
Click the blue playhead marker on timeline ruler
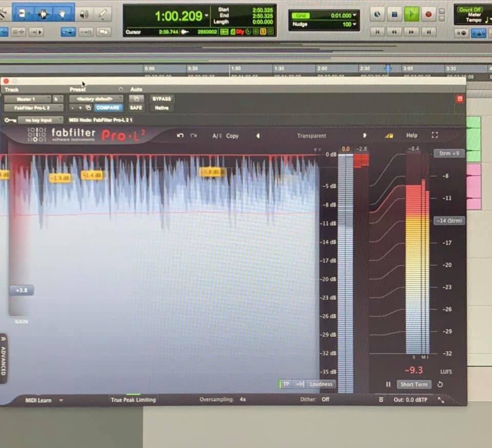pos(388,68)
